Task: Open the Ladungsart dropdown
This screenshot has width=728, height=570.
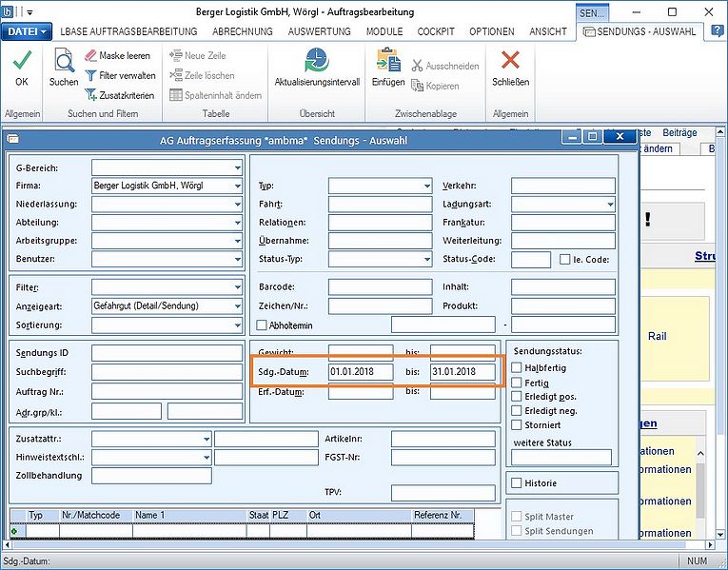Action: [610, 204]
